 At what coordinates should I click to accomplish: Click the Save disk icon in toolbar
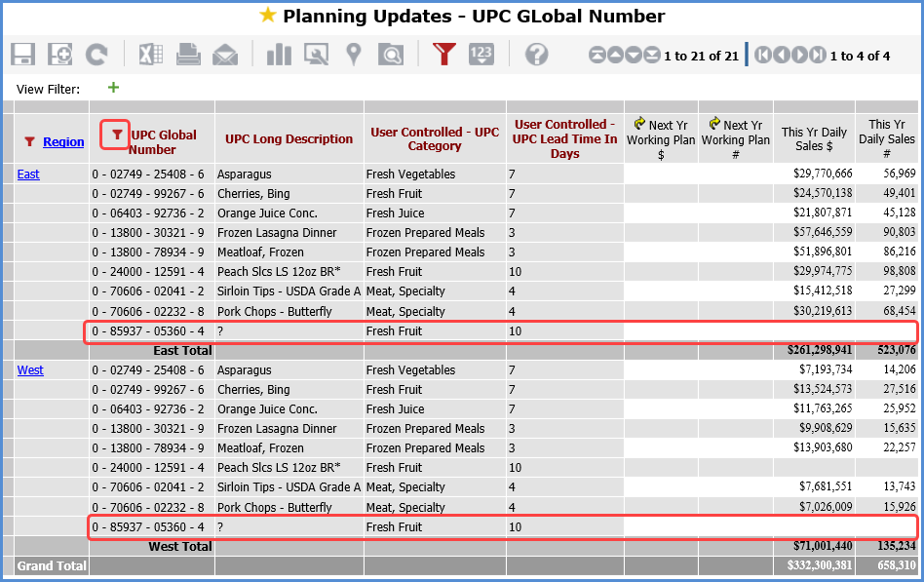click(x=23, y=55)
